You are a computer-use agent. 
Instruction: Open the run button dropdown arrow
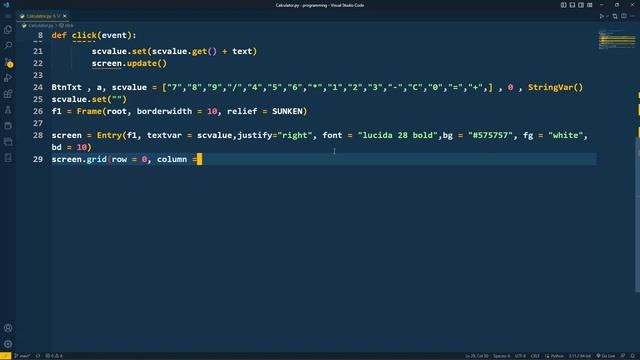point(607,16)
